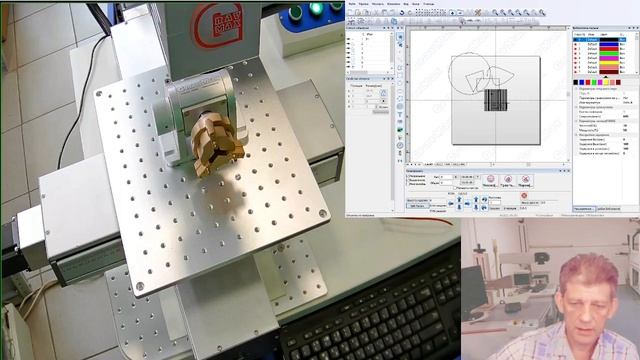
Task: Tick the first checkbox in marking panel
Action: (407, 176)
